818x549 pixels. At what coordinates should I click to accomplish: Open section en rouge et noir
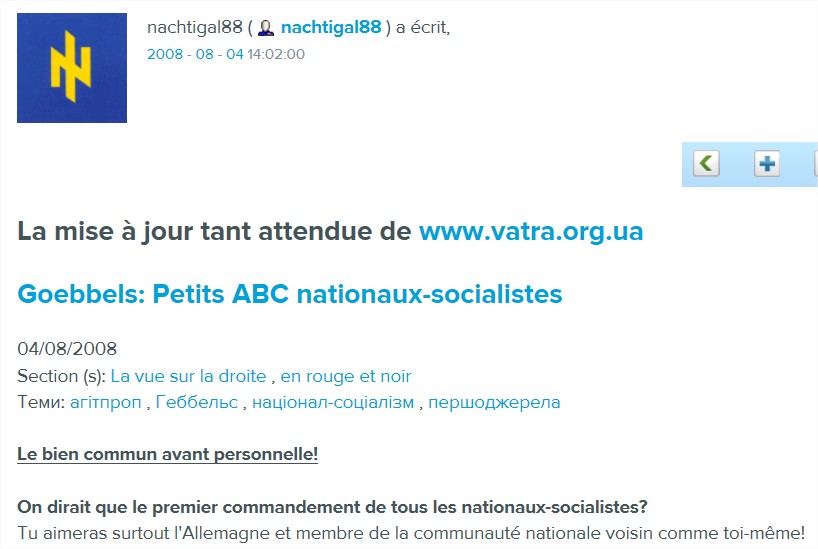click(x=346, y=376)
